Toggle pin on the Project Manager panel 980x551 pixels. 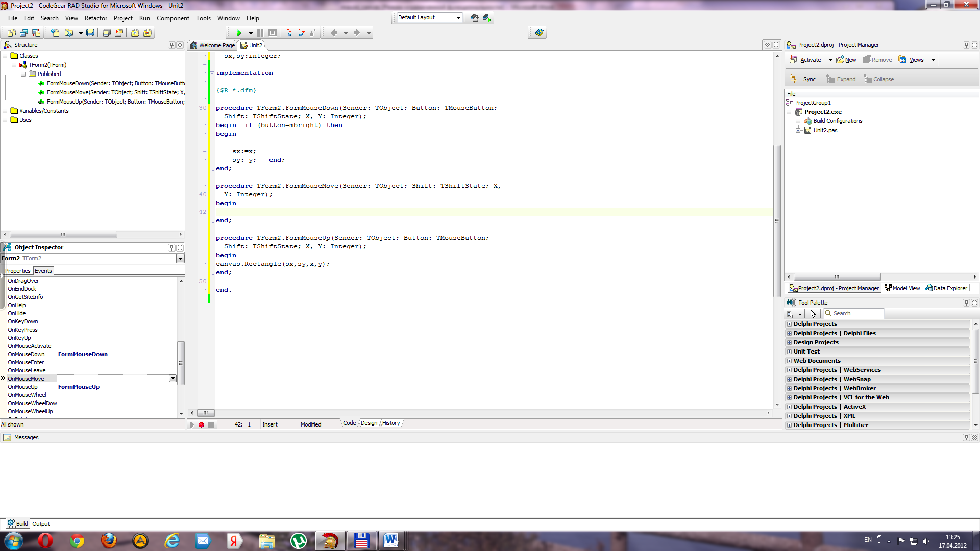[x=966, y=45]
